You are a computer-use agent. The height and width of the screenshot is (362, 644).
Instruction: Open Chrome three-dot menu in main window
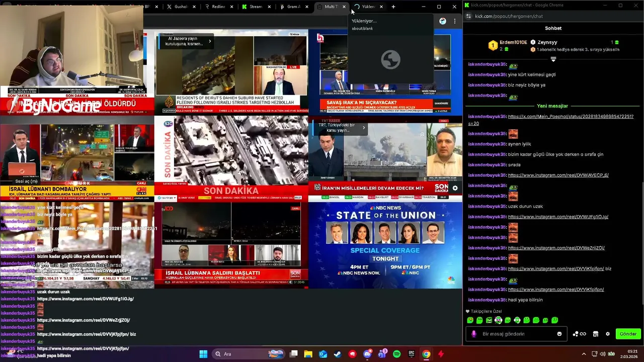click(x=455, y=21)
